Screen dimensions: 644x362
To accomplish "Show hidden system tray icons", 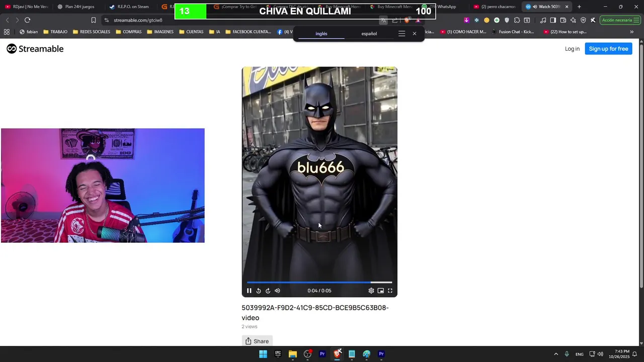I will [x=556, y=354].
